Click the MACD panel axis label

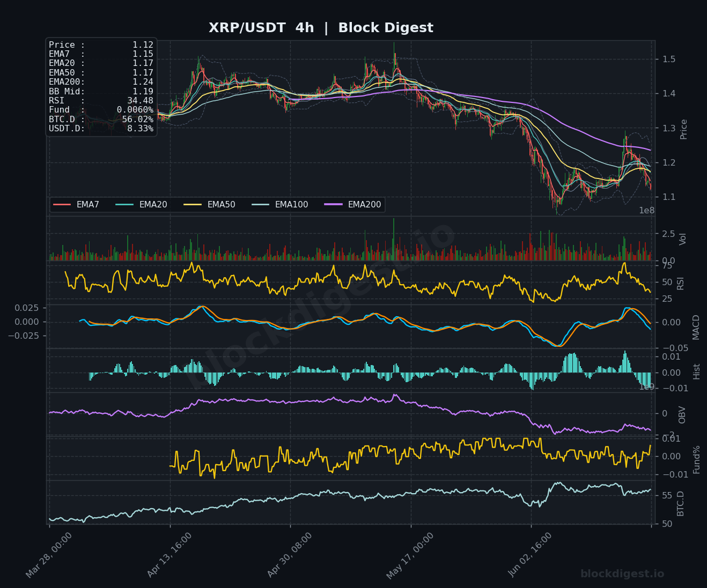tap(696, 327)
